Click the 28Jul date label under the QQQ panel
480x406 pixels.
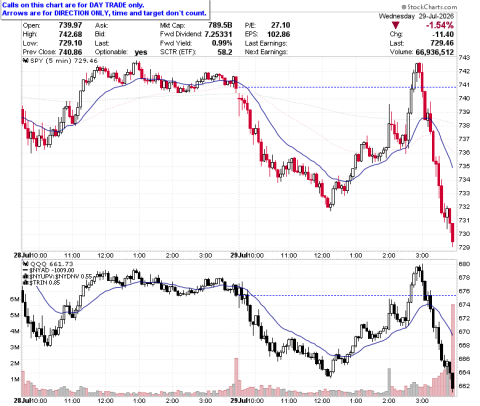click(x=22, y=400)
